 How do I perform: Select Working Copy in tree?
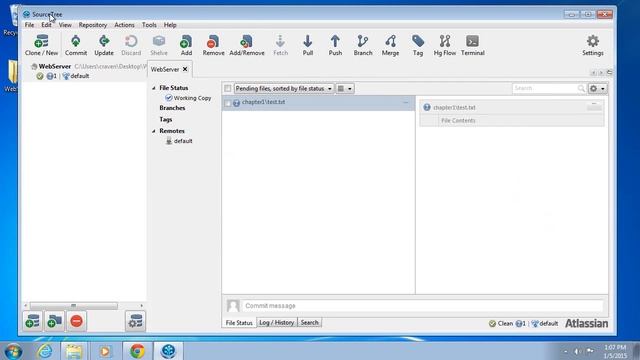[192, 98]
